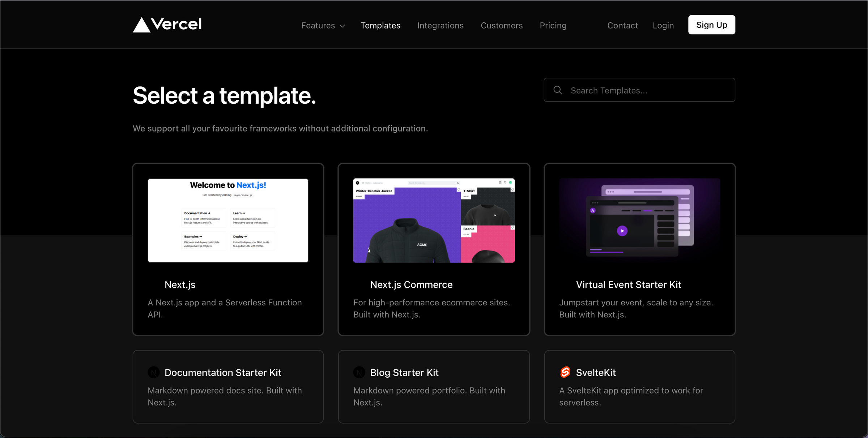Click the Vercel triangle logo
Image resolution: width=868 pixels, height=438 pixels.
click(141, 24)
